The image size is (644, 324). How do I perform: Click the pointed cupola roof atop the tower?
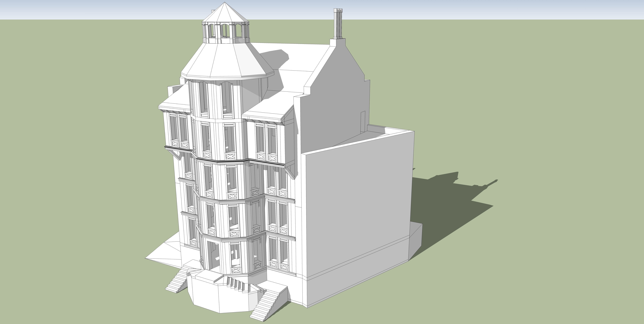pyautogui.click(x=226, y=12)
